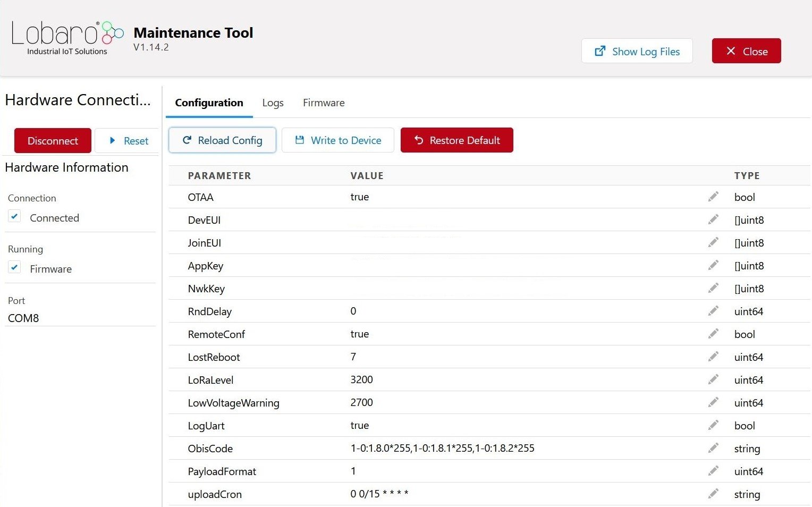Click uploadCron value 0 0/15 * * *
Image resolution: width=812 pixels, height=507 pixels.
coord(379,494)
